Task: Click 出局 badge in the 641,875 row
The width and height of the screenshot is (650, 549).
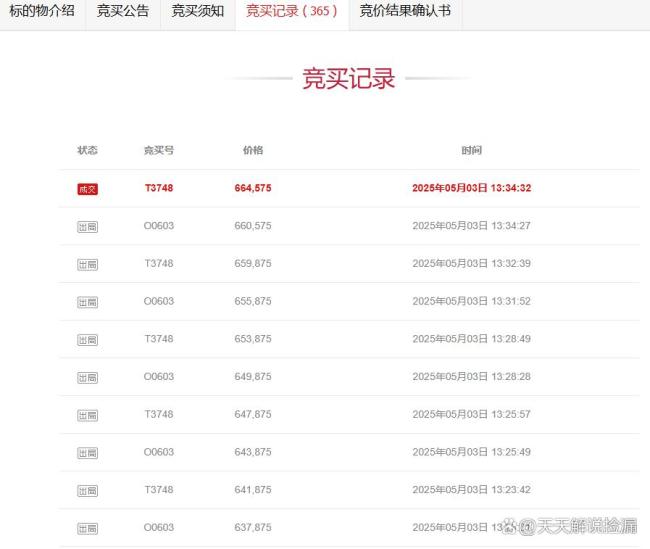Action: tap(87, 491)
